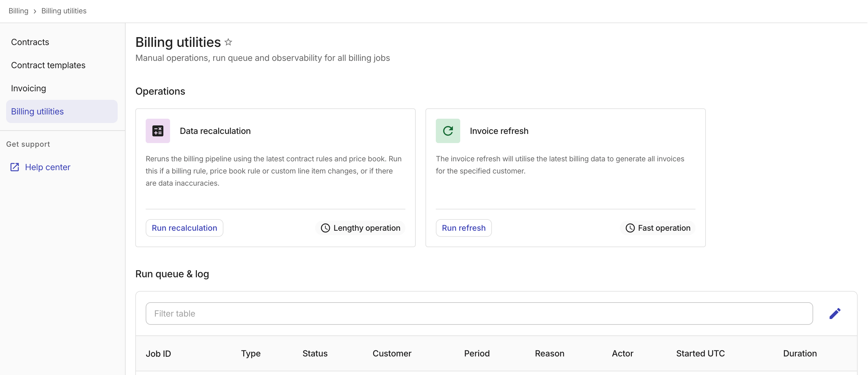Click the Reason column header
The width and height of the screenshot is (868, 375).
(x=549, y=353)
